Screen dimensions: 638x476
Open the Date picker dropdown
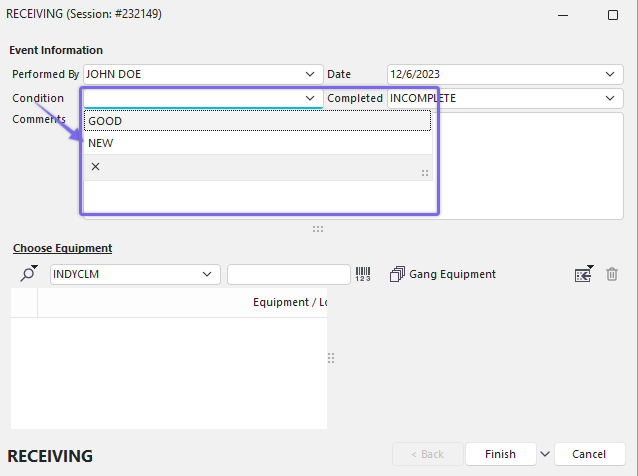(x=610, y=74)
